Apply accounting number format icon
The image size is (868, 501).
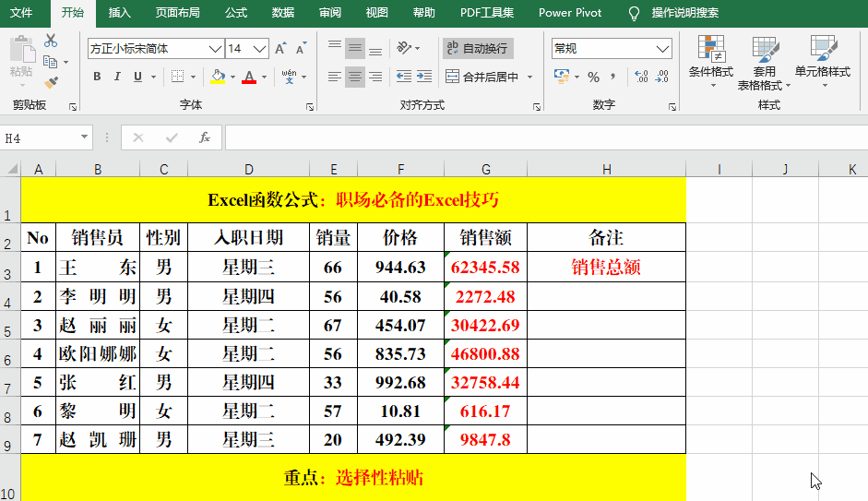click(562, 77)
